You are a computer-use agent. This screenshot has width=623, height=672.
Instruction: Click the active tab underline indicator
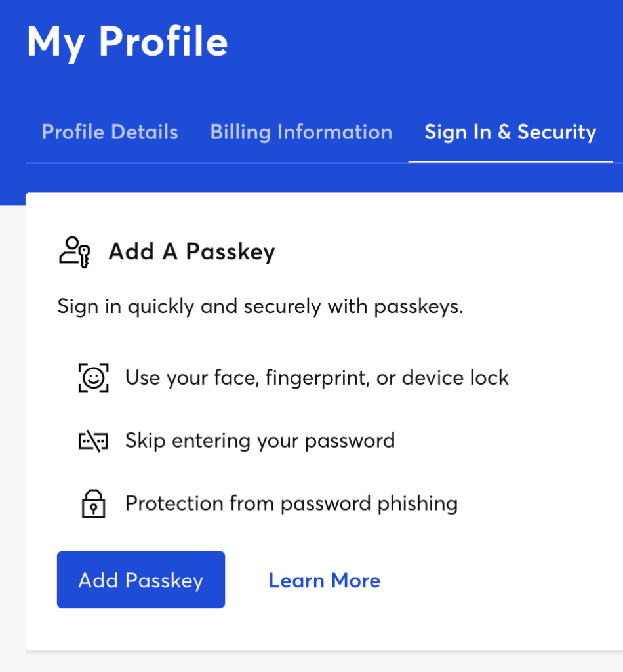[510, 159]
